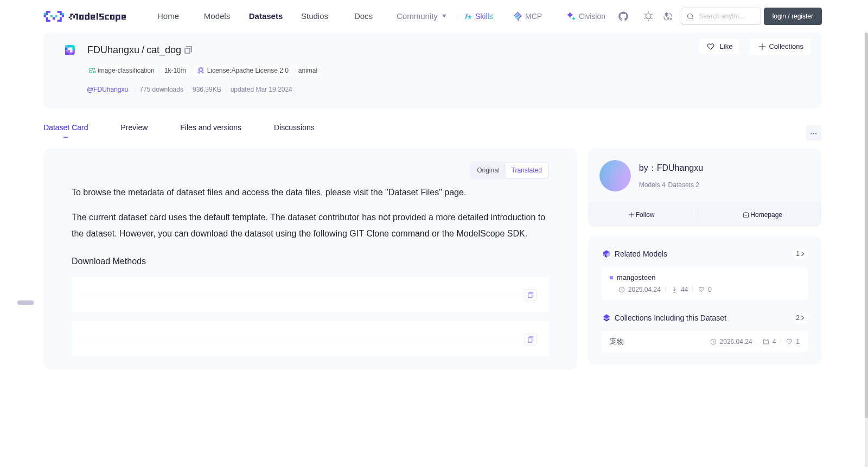Go to Home in the navigation
Image resolution: width=868 pixels, height=467 pixels.
tap(168, 16)
